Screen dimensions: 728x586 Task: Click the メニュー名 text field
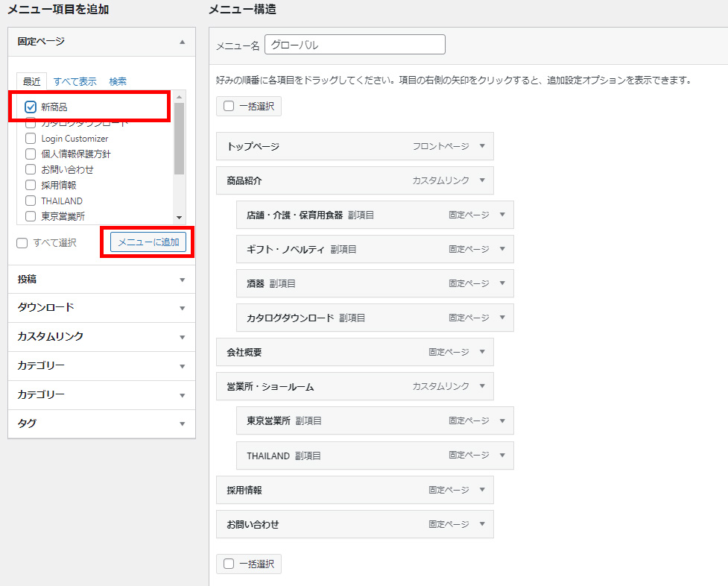tap(355, 45)
